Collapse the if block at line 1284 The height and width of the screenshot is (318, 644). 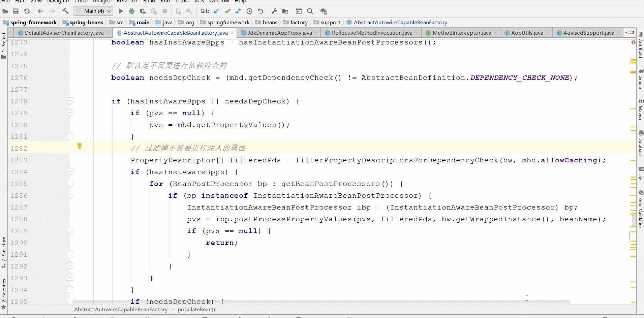(70, 172)
